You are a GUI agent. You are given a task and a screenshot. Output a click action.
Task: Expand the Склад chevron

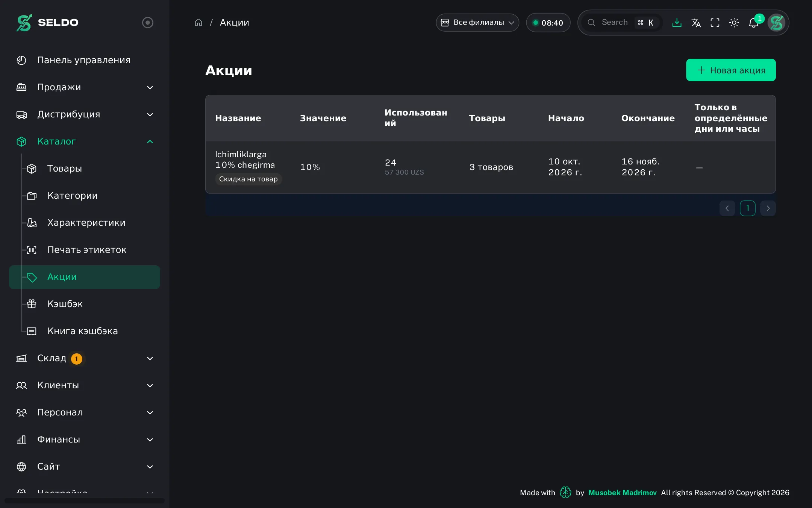[150, 359]
